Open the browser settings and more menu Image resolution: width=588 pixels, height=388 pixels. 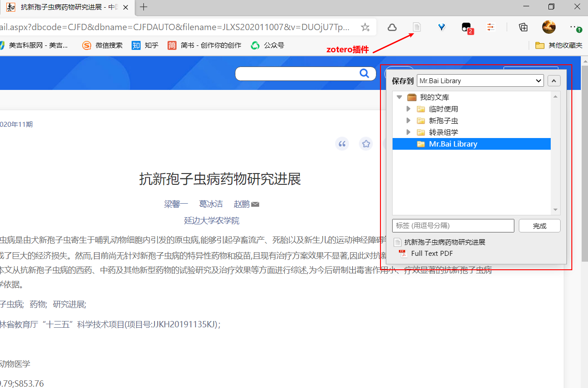575,27
